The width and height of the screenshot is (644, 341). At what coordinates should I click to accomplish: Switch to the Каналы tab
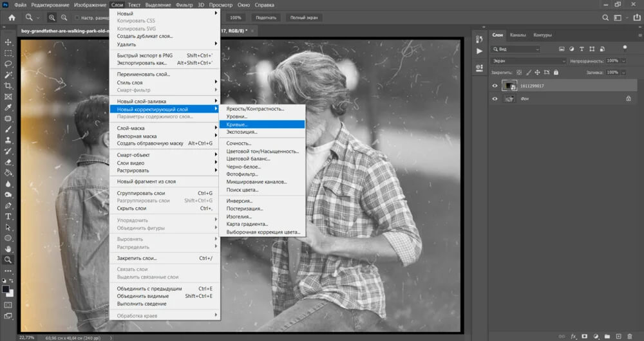518,35
